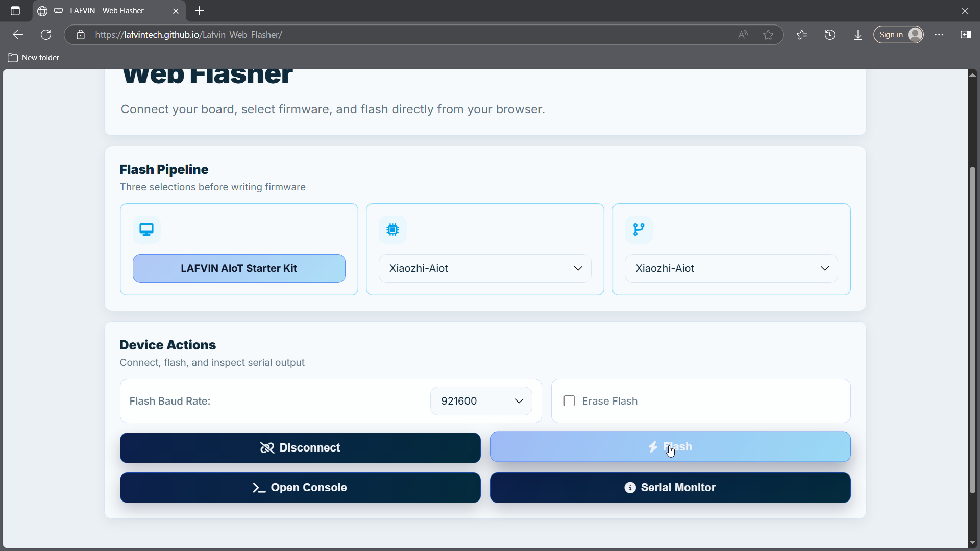Click the branch icon in the version card

639,230
